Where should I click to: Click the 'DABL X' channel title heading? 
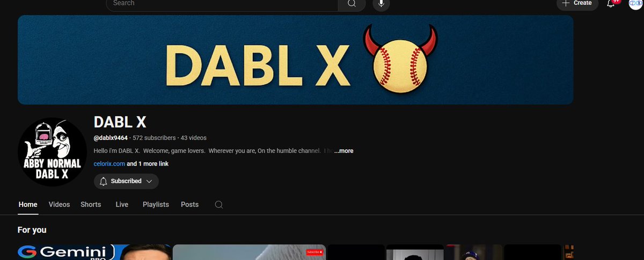point(120,122)
